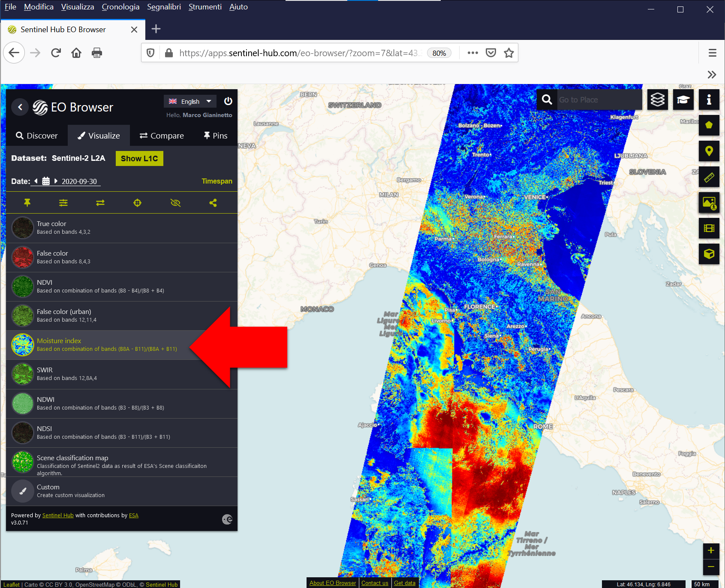725x588 pixels.
Task: Open the download image icon
Action: tap(709, 202)
